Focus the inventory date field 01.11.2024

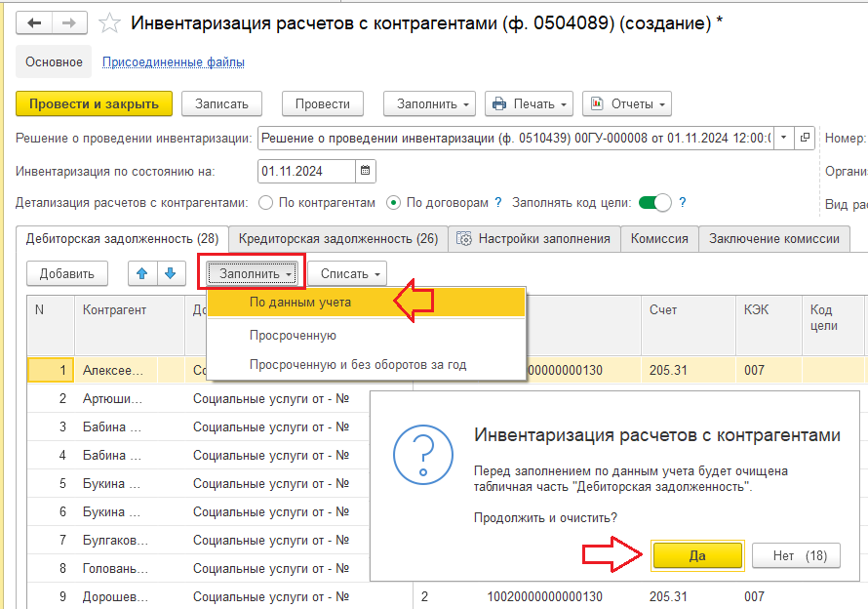[x=306, y=171]
